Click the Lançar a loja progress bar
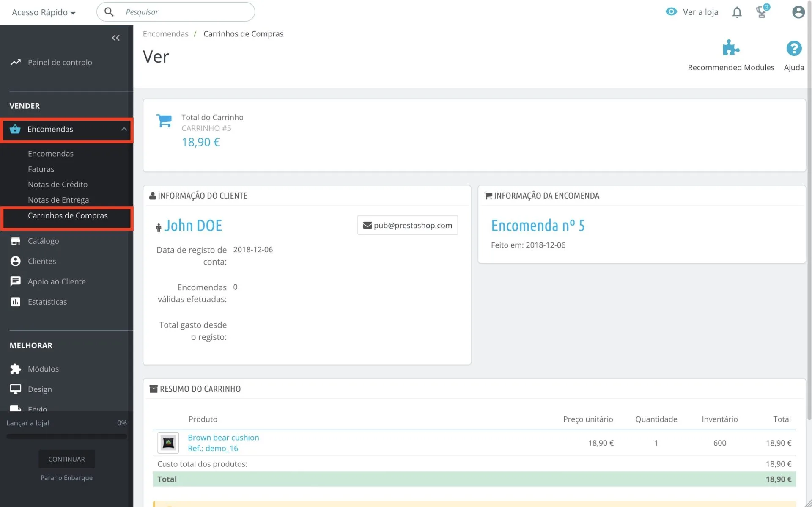812x507 pixels. point(66,436)
